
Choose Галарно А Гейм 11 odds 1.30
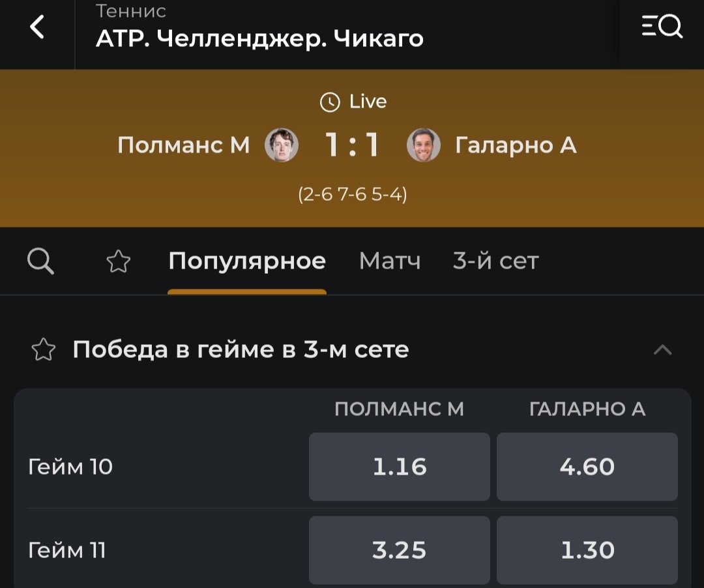click(x=587, y=550)
